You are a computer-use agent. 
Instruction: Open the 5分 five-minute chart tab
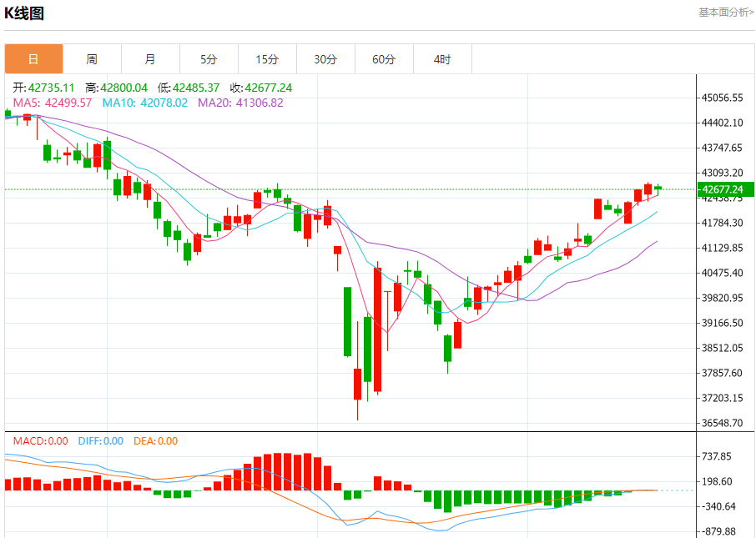point(209,59)
